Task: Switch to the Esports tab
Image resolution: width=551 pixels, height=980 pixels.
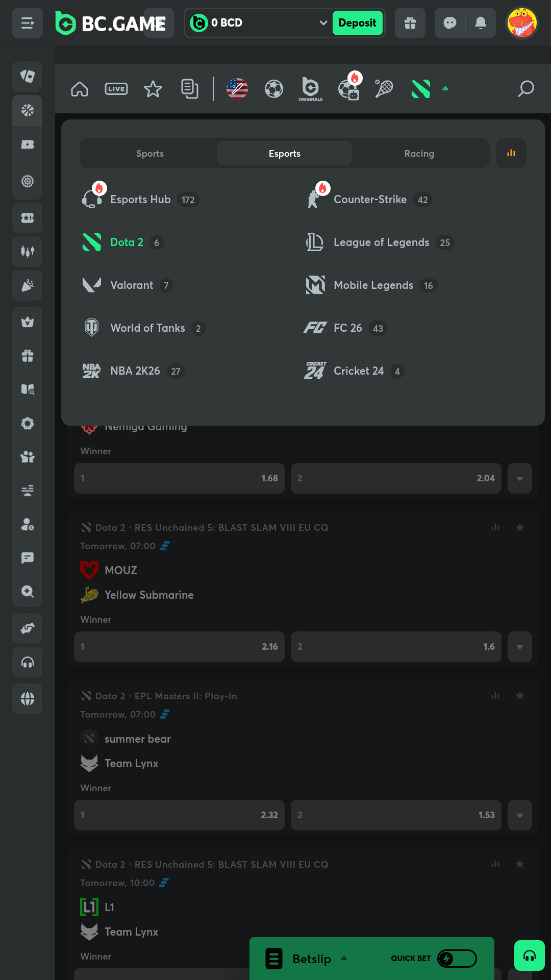Action: (285, 154)
